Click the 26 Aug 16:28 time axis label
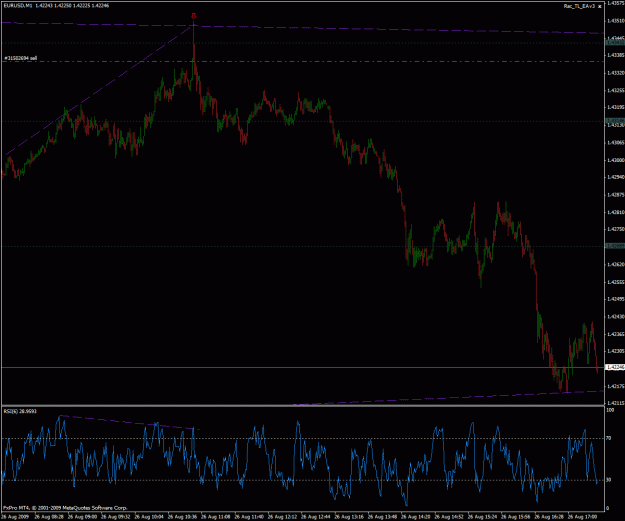Viewport: 625px width, 521px height. pyautogui.click(x=550, y=517)
